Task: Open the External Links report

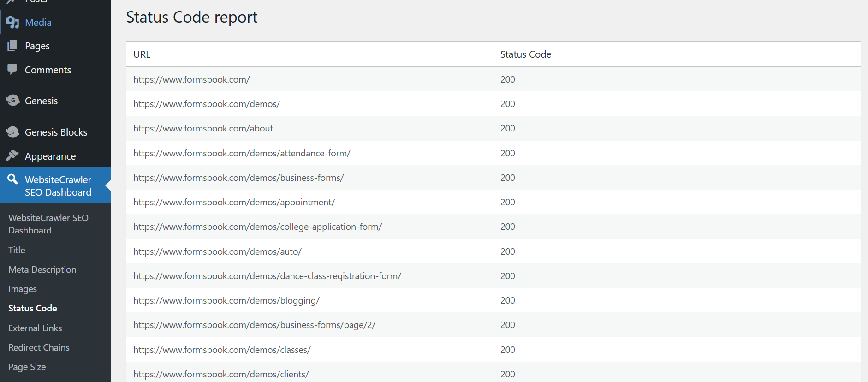Action: (35, 328)
